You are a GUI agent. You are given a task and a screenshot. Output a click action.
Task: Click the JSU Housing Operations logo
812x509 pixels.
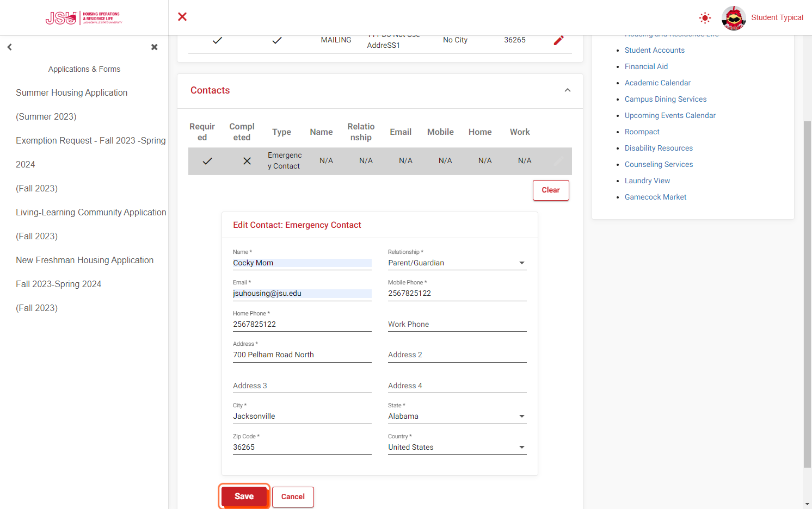84,18
